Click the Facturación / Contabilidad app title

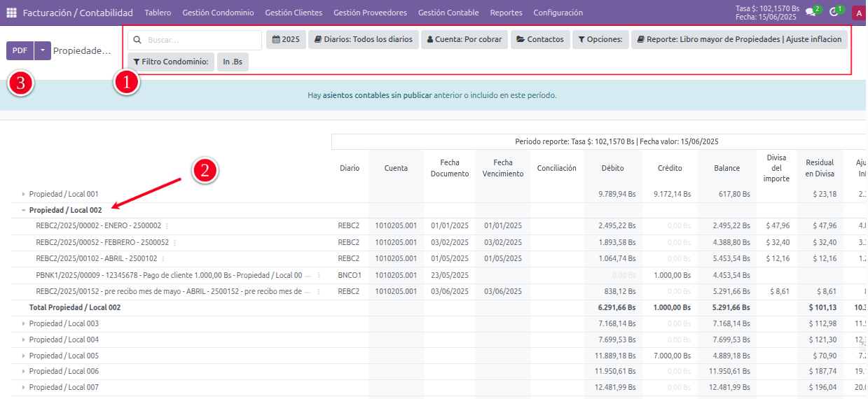[x=78, y=13]
